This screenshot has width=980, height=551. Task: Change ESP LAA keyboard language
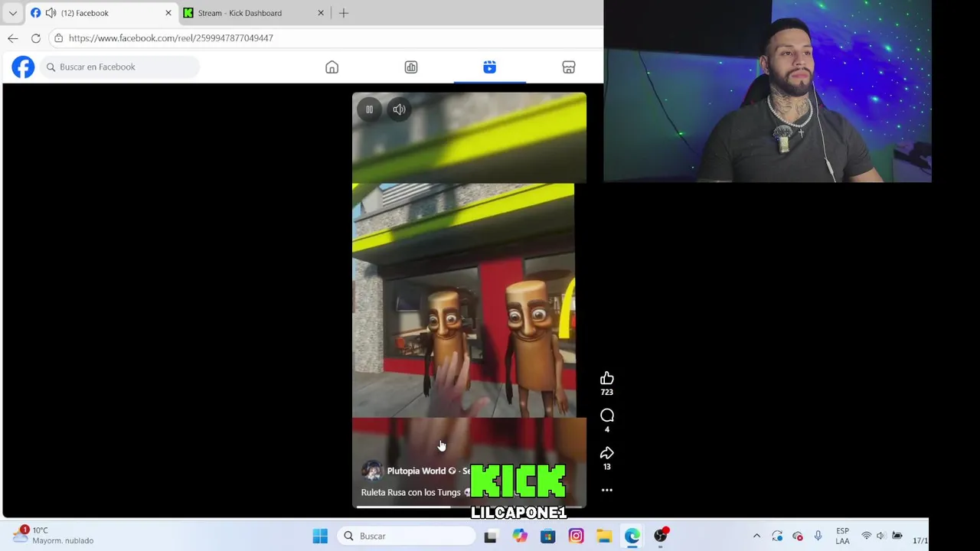click(842, 536)
